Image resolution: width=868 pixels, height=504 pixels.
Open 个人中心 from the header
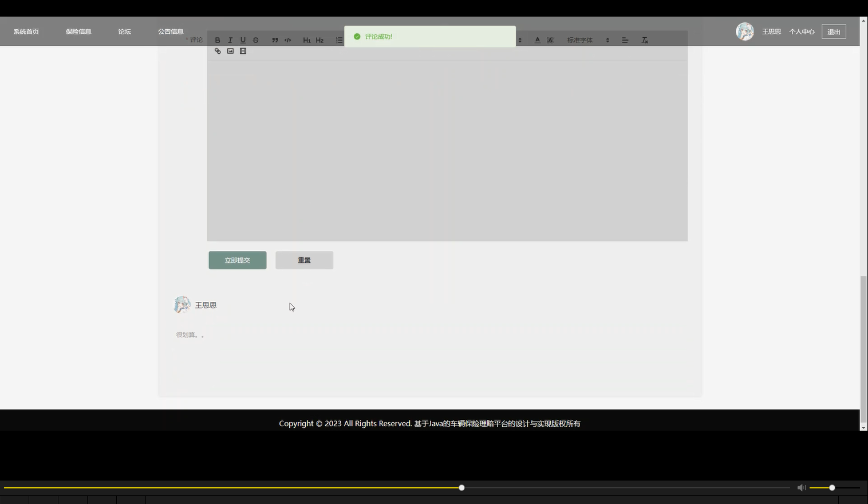(x=802, y=31)
